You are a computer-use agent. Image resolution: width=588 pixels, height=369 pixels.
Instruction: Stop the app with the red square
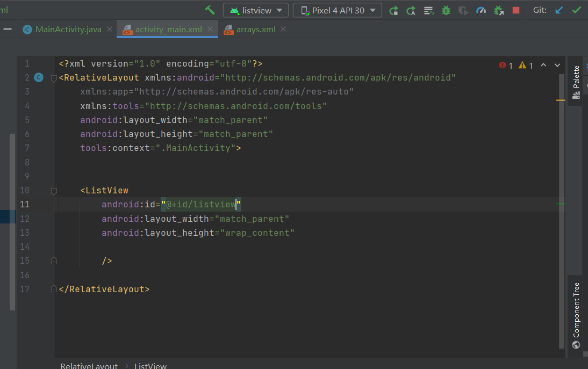[516, 10]
